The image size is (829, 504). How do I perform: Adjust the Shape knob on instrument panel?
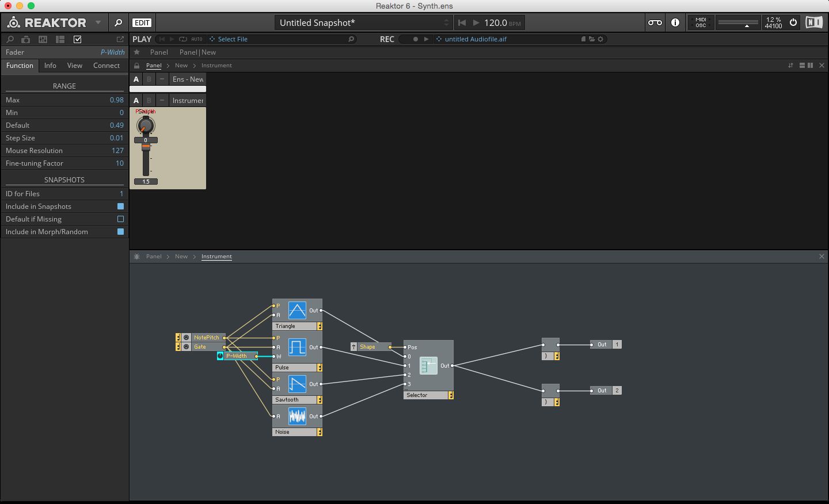(146, 125)
